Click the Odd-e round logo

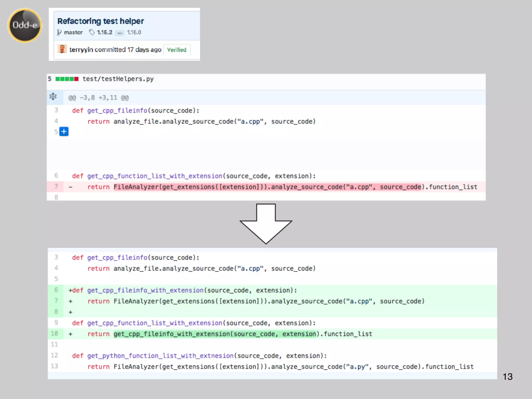click(25, 25)
